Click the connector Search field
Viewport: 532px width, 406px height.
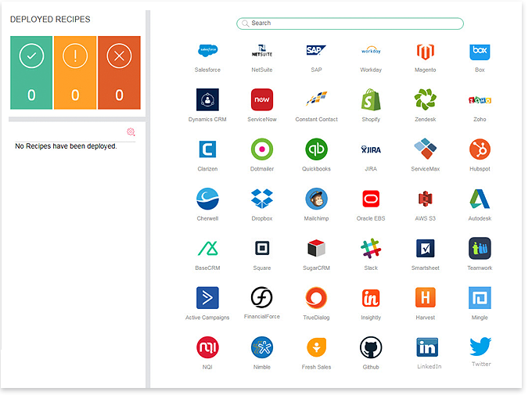pos(350,23)
